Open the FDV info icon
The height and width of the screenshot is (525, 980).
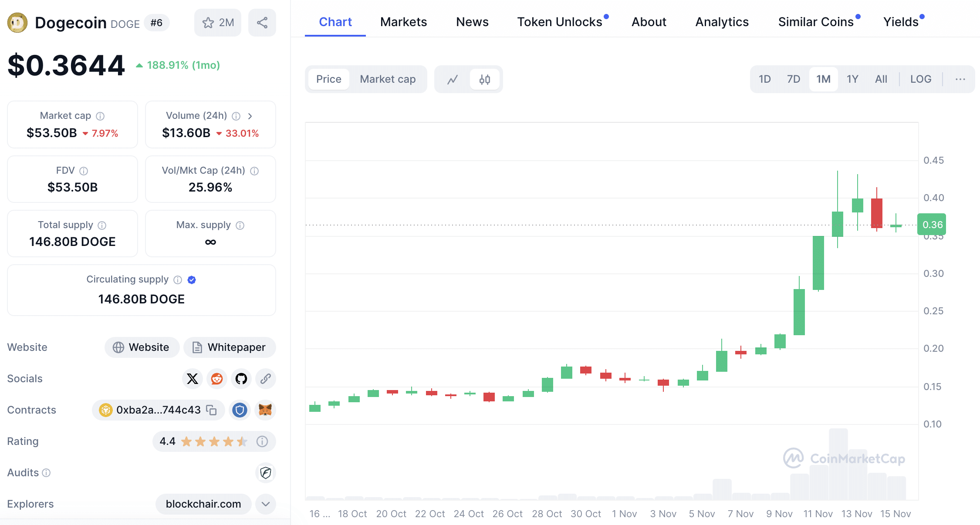[84, 171]
